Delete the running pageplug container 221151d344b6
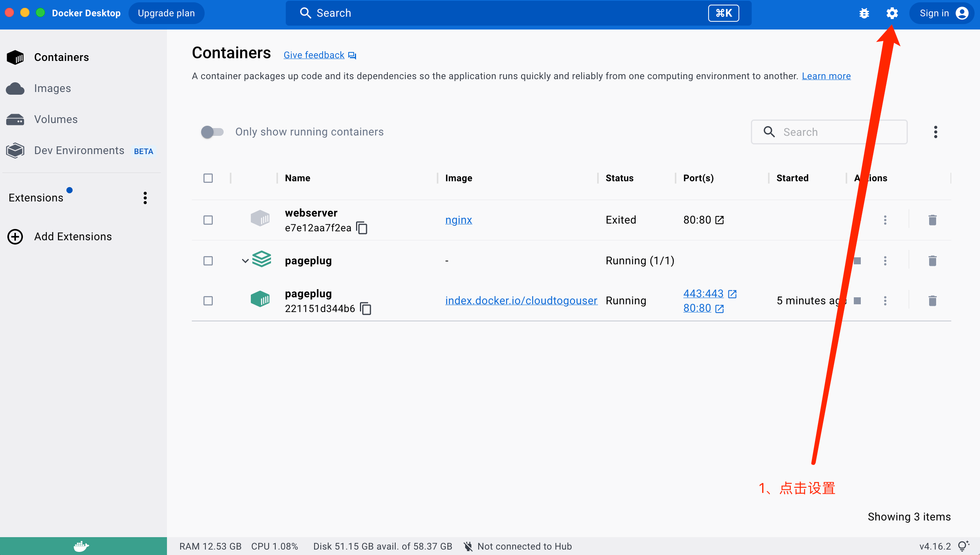 932,300
